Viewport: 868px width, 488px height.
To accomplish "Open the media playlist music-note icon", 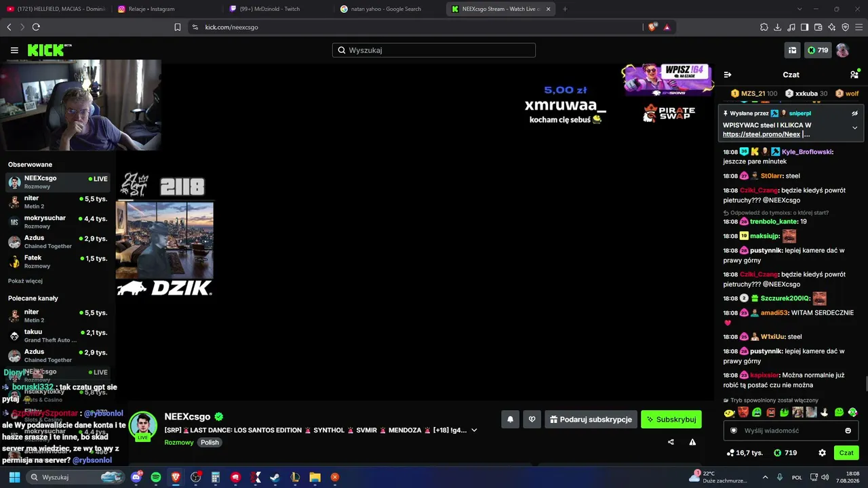I will [791, 27].
